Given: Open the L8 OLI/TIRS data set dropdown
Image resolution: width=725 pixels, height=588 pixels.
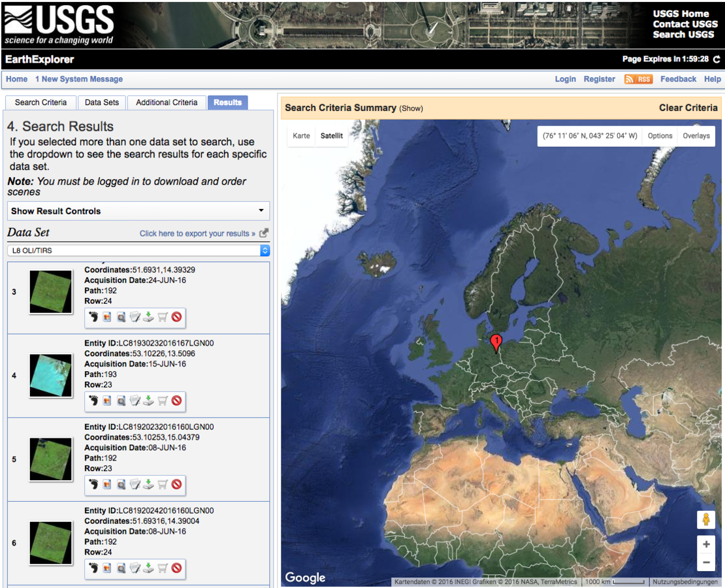Looking at the screenshot, I should tap(138, 251).
